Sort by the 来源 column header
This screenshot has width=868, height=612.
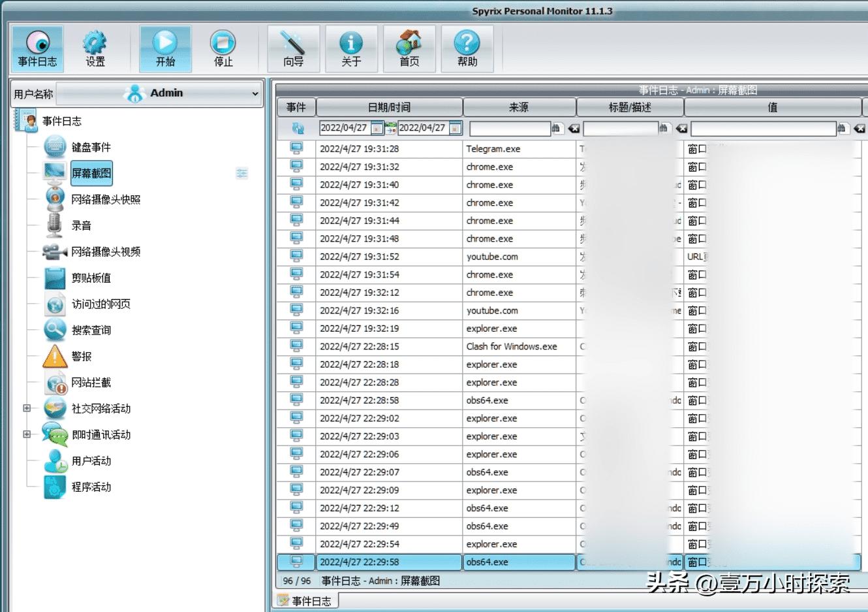[x=519, y=107]
